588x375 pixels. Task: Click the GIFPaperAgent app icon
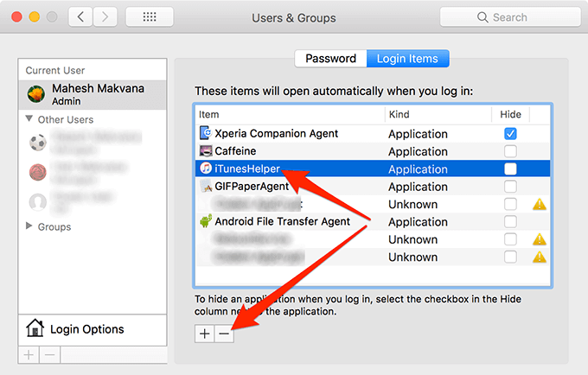point(206,186)
